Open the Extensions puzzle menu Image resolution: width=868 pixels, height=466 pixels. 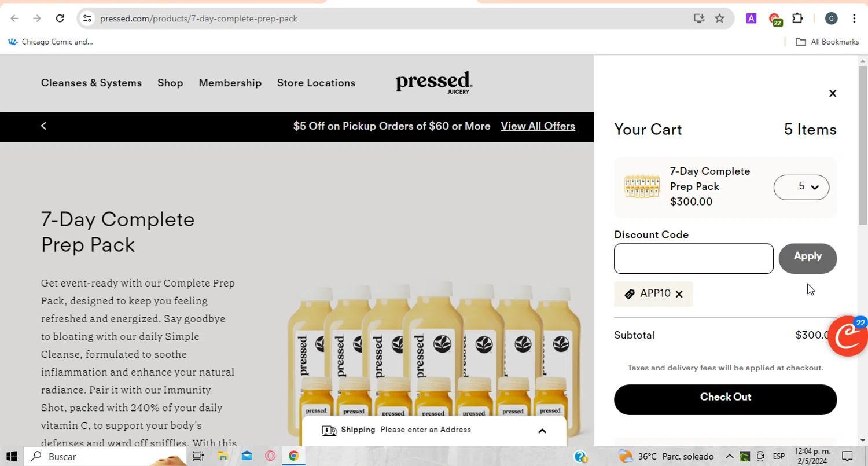click(x=797, y=19)
